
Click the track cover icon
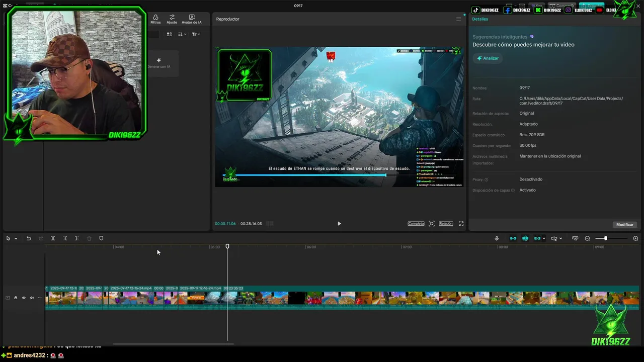pyautogui.click(x=8, y=298)
